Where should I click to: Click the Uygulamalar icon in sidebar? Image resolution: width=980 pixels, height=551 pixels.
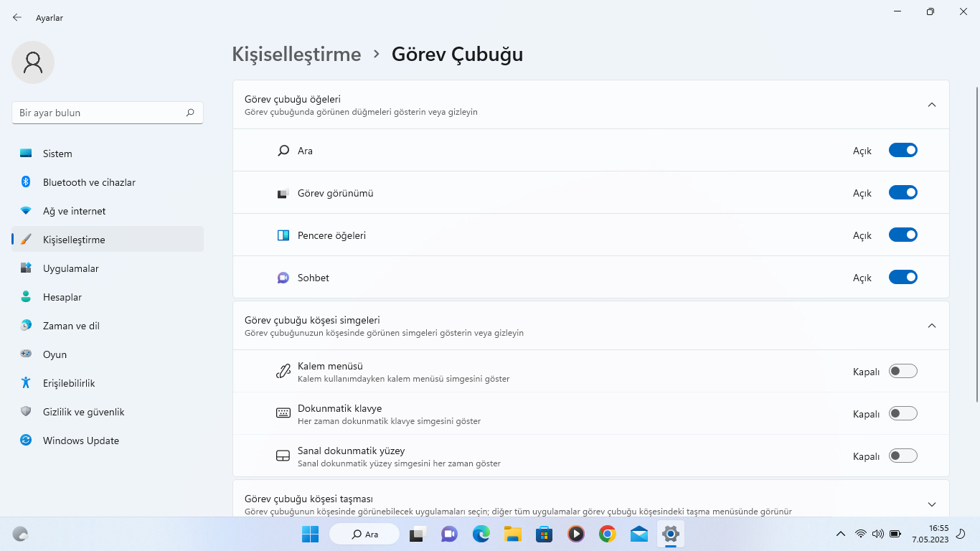coord(26,268)
